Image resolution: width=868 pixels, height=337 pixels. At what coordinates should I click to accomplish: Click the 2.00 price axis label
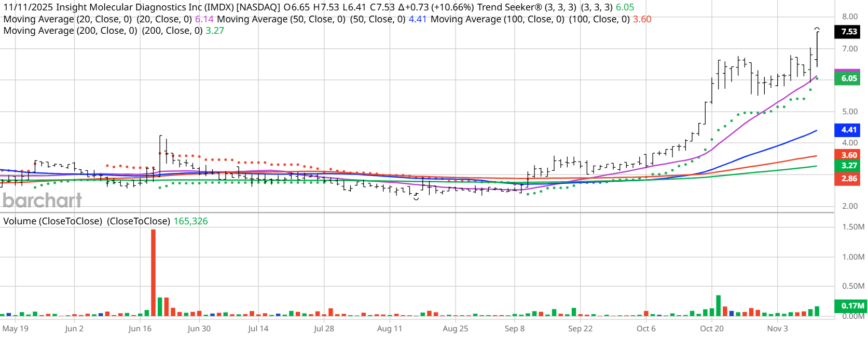[850, 206]
